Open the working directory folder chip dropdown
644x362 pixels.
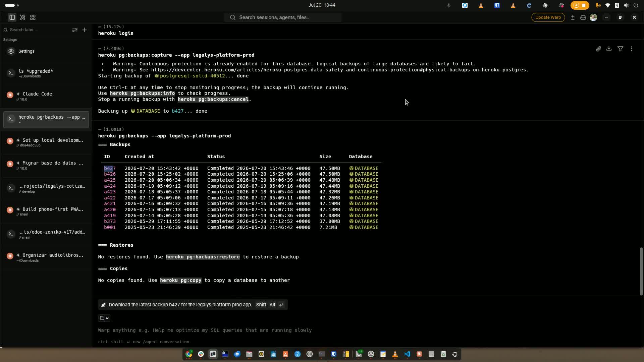[x=104, y=318]
